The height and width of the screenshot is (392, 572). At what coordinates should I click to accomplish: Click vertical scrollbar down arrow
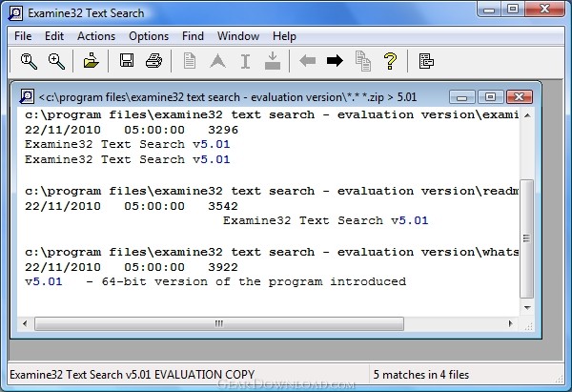pos(527,308)
